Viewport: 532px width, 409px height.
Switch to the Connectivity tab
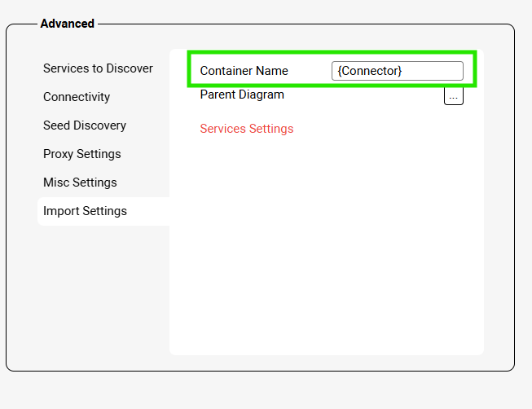pyautogui.click(x=77, y=97)
